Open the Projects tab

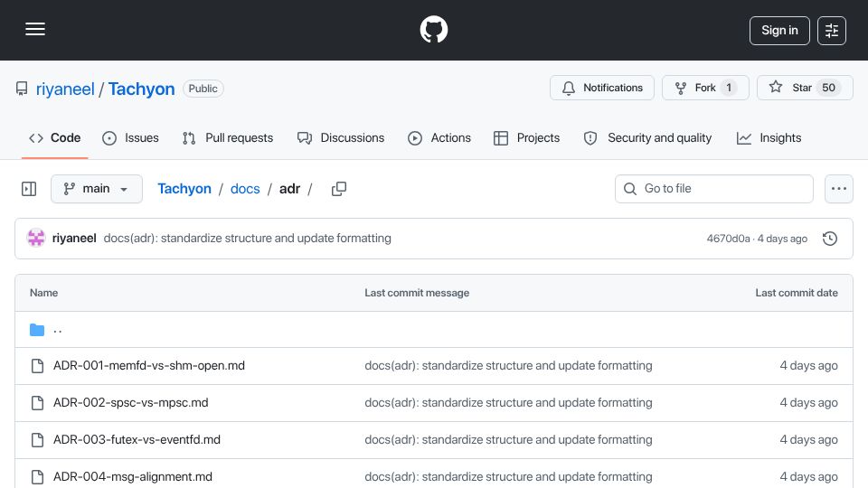coord(526,137)
